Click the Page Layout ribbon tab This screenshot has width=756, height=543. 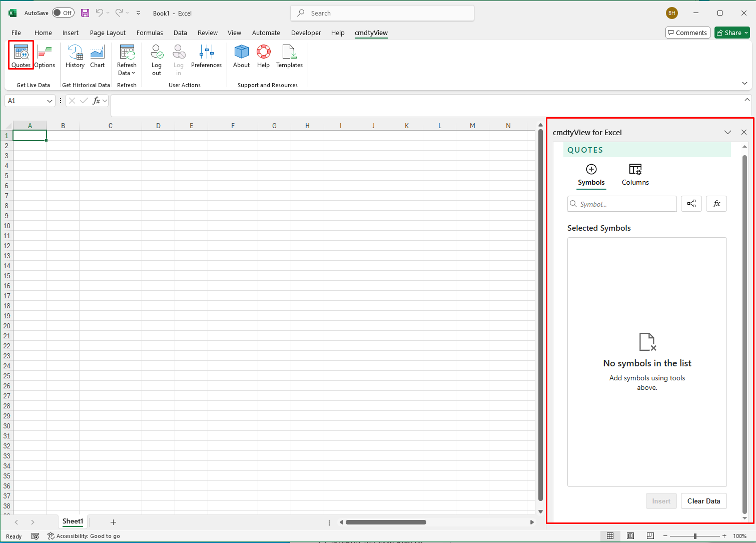tap(108, 33)
